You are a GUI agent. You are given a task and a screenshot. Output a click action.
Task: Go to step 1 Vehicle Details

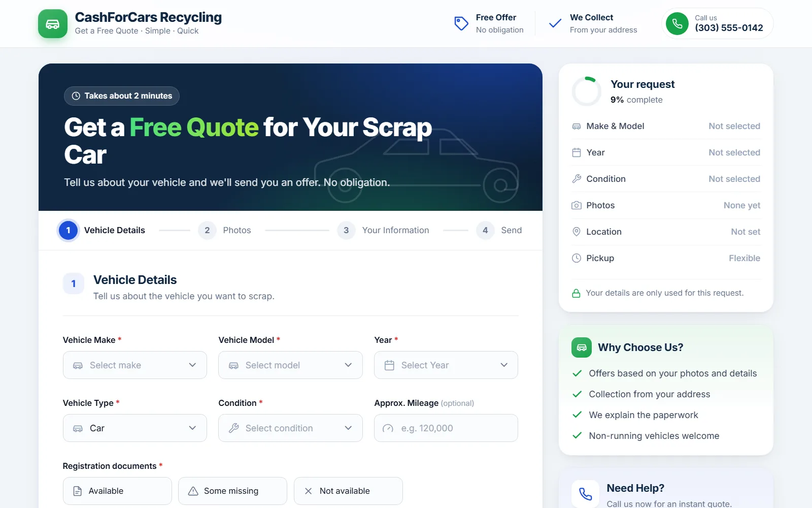coord(102,230)
